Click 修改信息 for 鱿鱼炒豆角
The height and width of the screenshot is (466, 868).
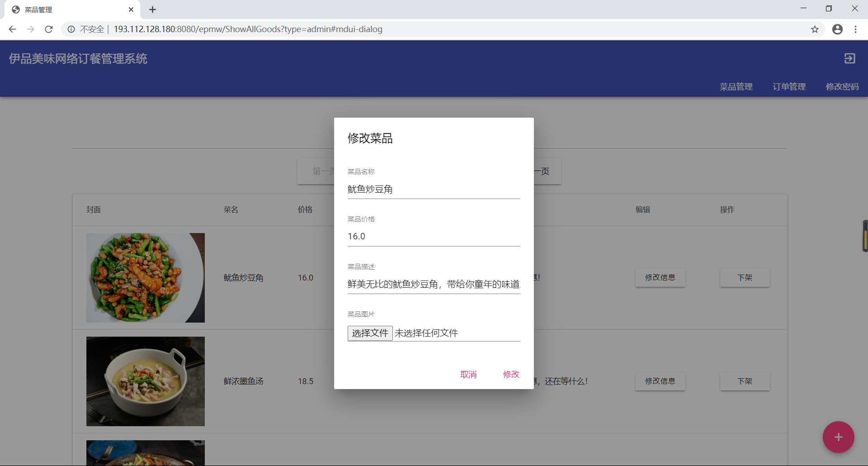660,277
